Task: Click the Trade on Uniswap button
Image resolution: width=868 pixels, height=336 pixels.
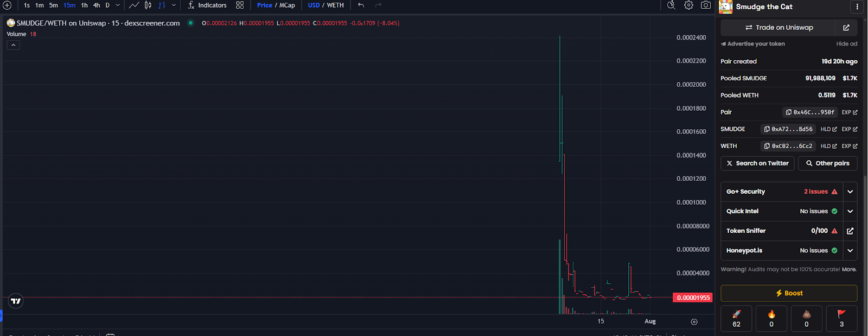Action: click(x=779, y=28)
